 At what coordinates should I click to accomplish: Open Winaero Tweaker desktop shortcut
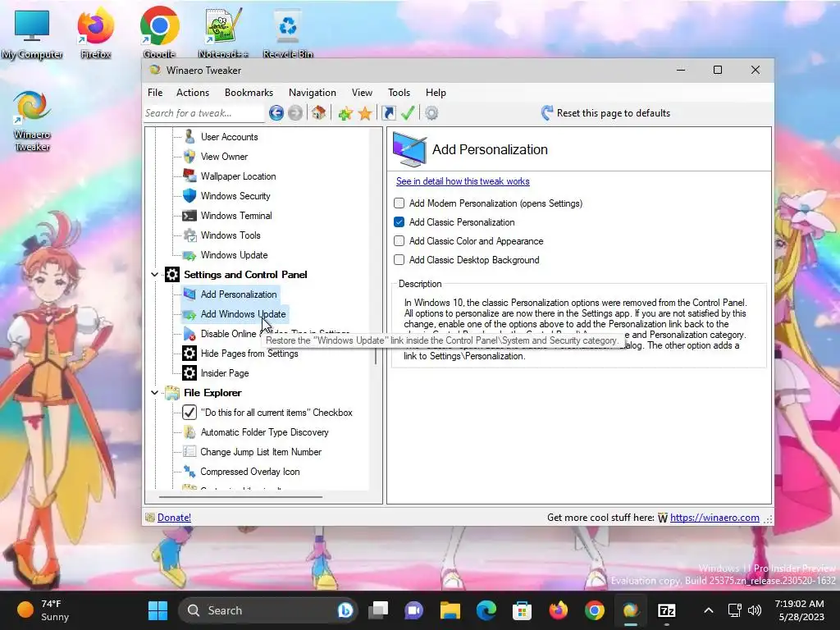pyautogui.click(x=32, y=121)
